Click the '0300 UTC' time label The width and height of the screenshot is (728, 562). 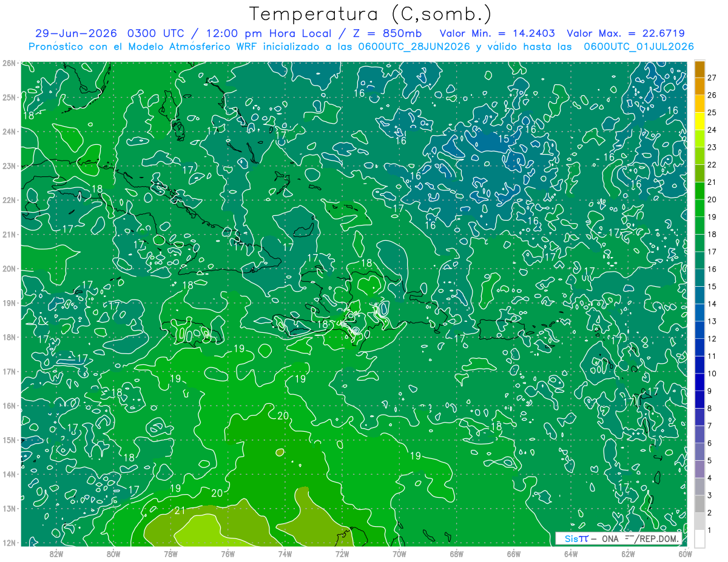point(157,33)
